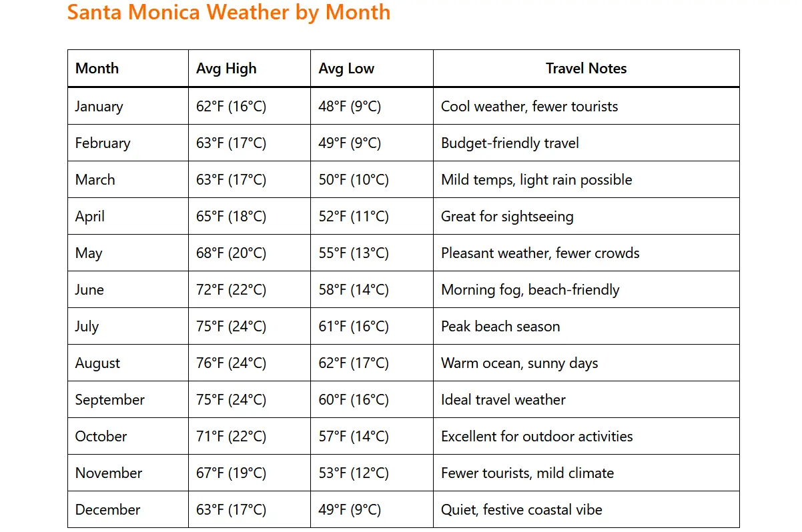
Task: Select the Travel Notes column header
Action: (x=586, y=68)
